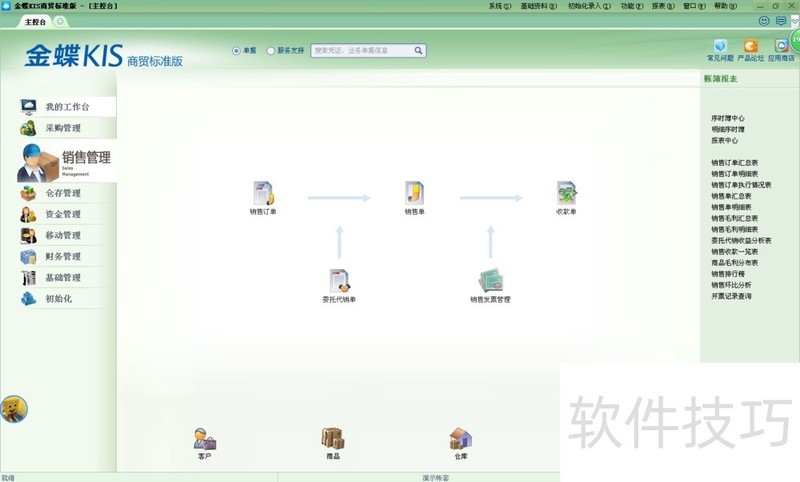Screen dimensions: 800x482
Task: Open the 系统 menu
Action: pyautogui.click(x=499, y=6)
